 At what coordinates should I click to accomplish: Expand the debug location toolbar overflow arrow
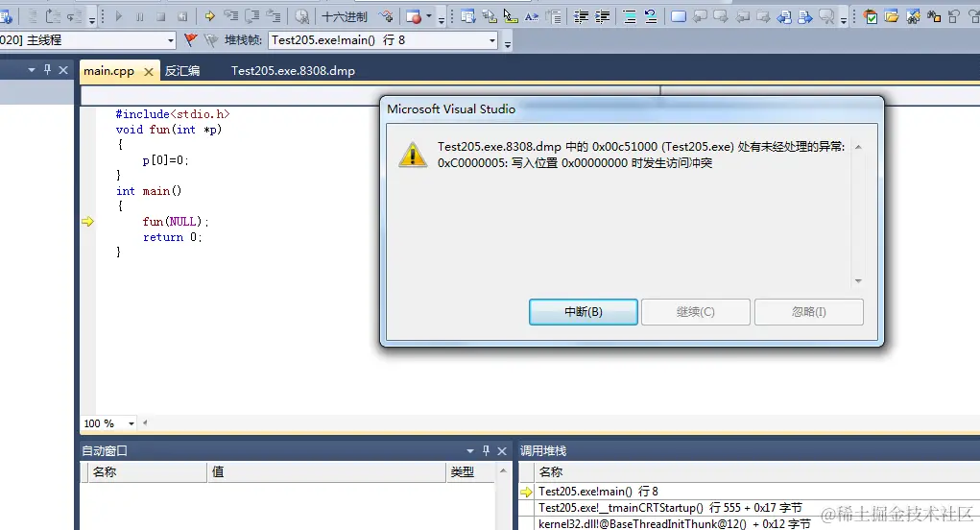pyautogui.click(x=508, y=43)
